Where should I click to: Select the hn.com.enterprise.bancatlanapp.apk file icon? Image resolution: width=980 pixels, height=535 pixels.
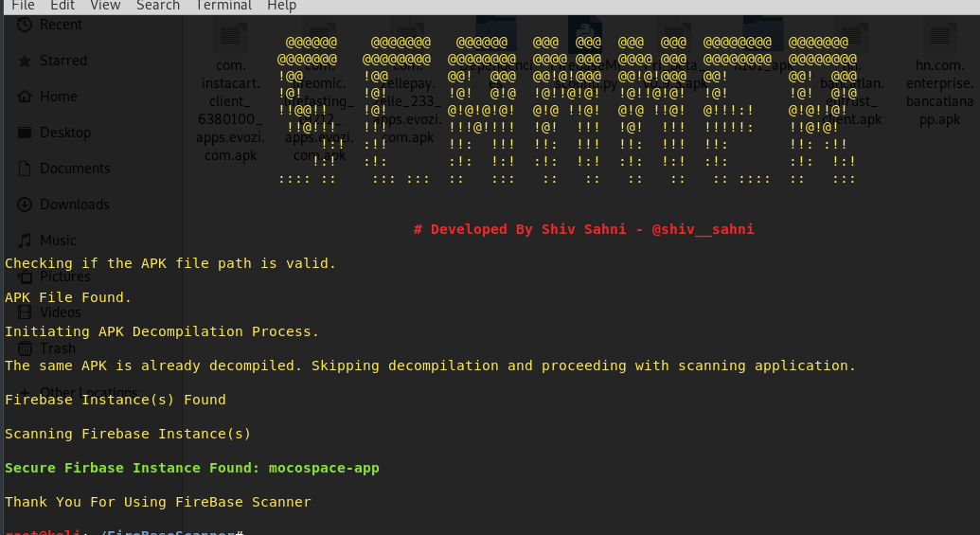[x=939, y=36]
